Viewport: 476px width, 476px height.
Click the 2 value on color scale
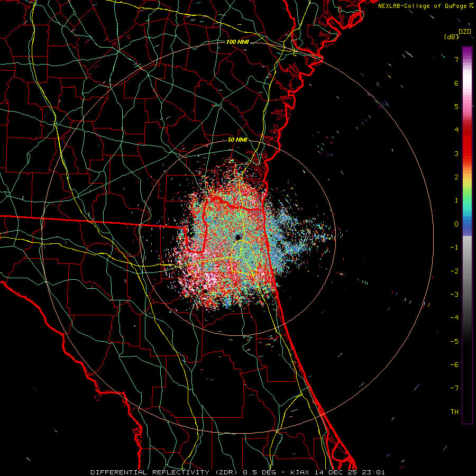coord(456,177)
